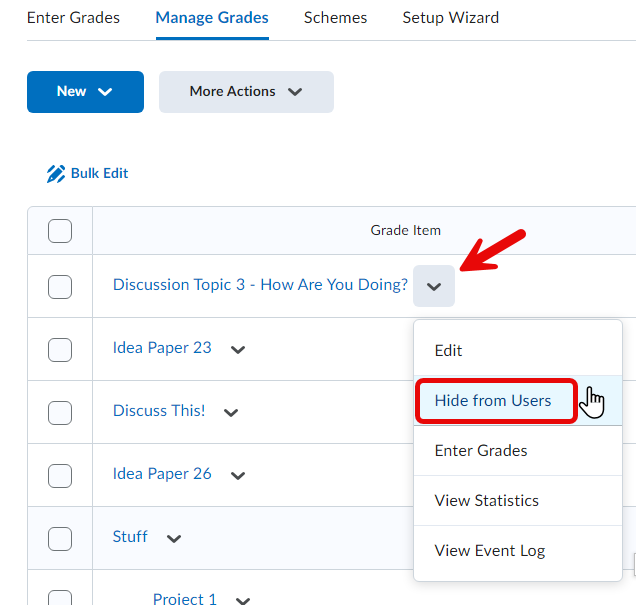Open the New button dropdown
The height and width of the screenshot is (605, 636).
point(85,92)
